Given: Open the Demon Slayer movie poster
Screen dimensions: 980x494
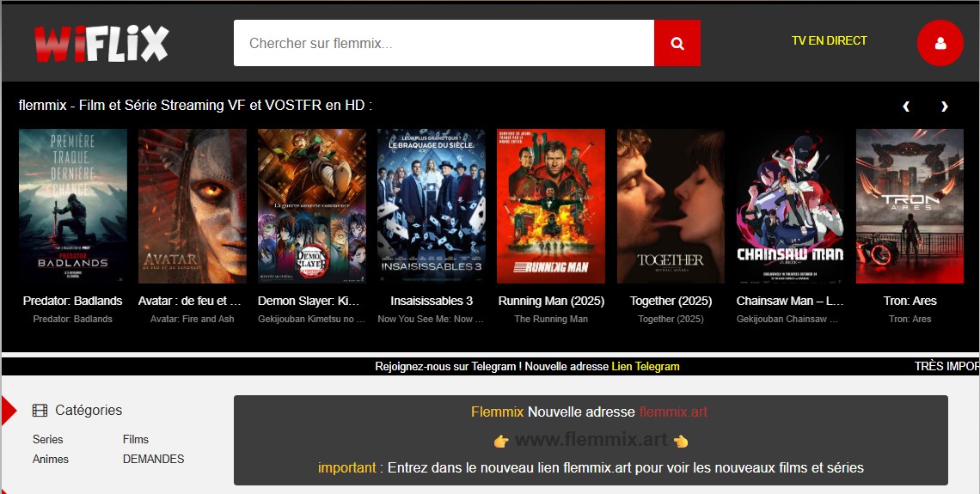Looking at the screenshot, I should coord(312,206).
